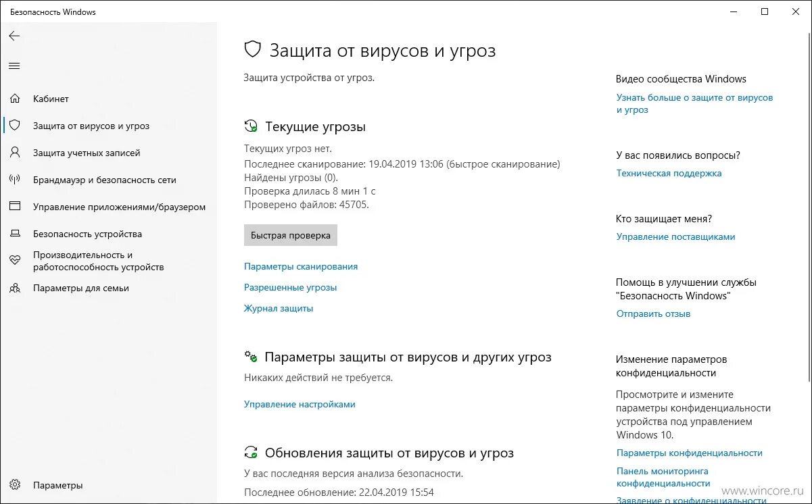This screenshot has height=504, width=812.
Task: Click the device health heart icon
Action: [x=15, y=261]
